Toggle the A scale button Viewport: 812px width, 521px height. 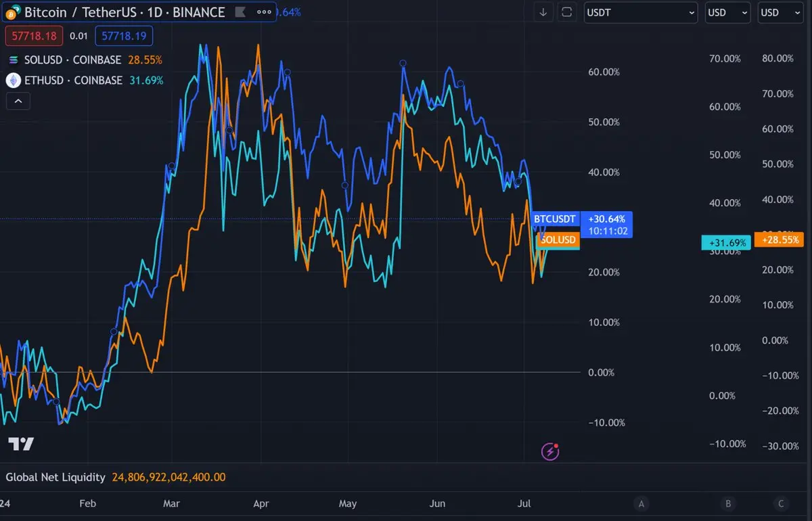tap(640, 503)
